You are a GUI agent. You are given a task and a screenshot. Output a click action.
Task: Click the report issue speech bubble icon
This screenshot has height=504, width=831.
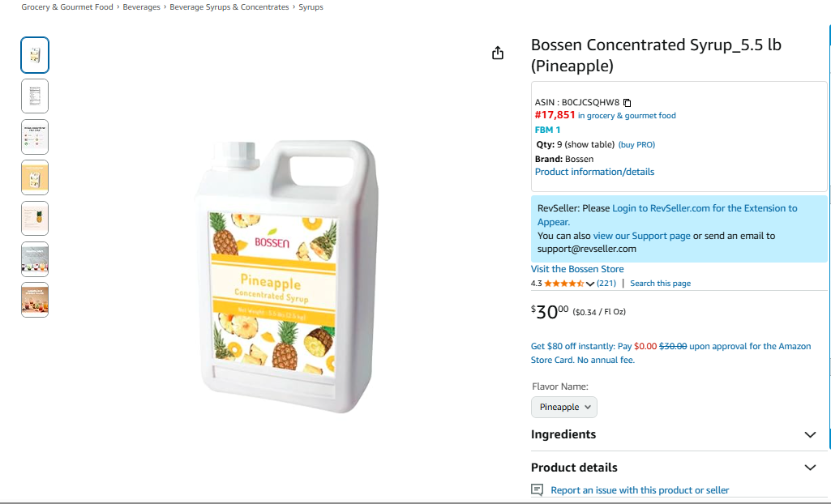click(537, 490)
